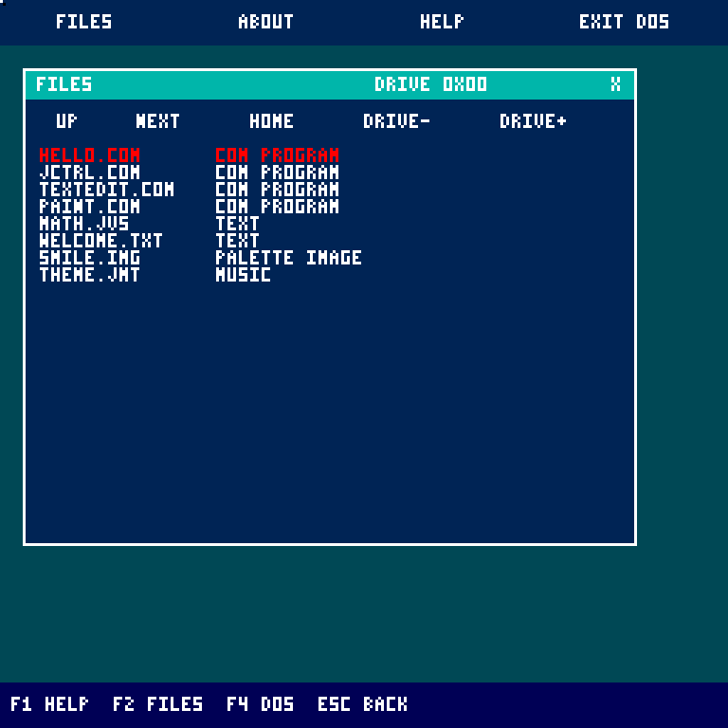Screen dimensions: 728x728
Task: Open the FILES menu in top bar
Action: 84,22
